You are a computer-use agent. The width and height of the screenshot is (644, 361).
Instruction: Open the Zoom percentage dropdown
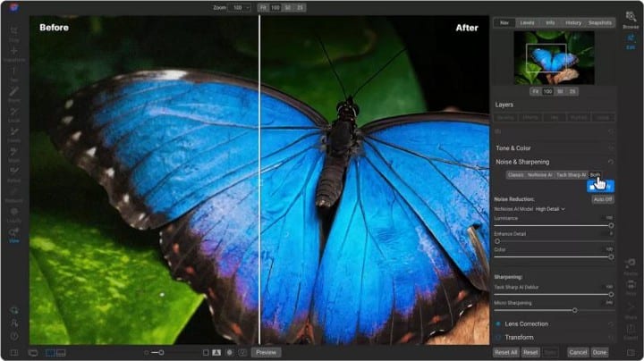coord(238,7)
